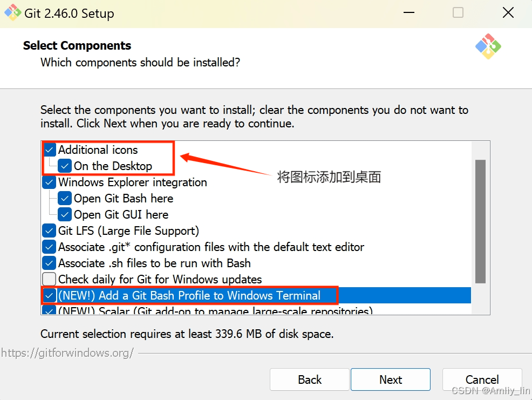Image resolution: width=532 pixels, height=400 pixels.
Task: Uncheck Windows Explorer integration
Action: (49, 182)
